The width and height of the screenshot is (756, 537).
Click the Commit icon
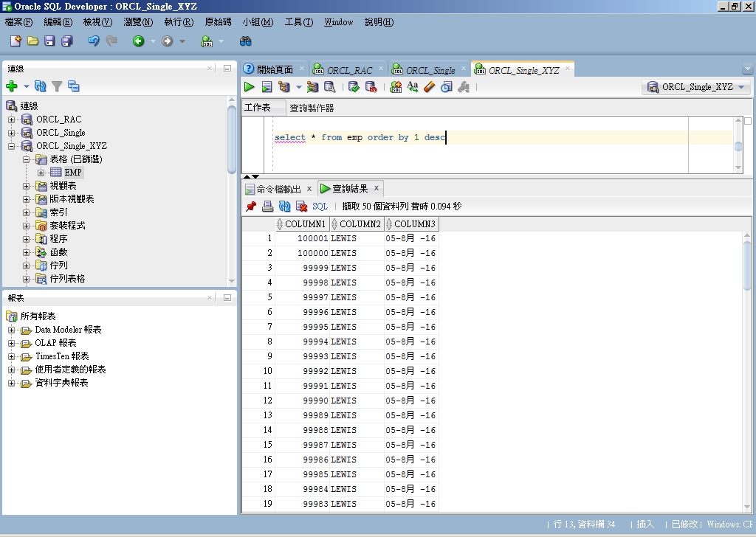tap(354, 87)
